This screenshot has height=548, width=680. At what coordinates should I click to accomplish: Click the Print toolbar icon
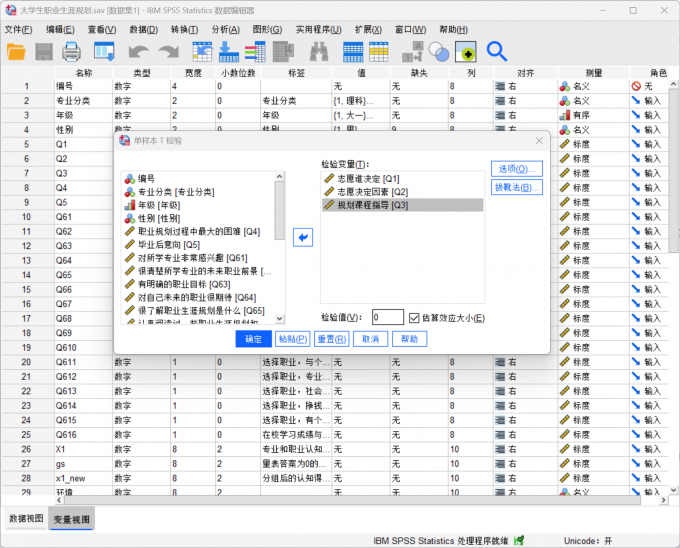click(x=72, y=52)
